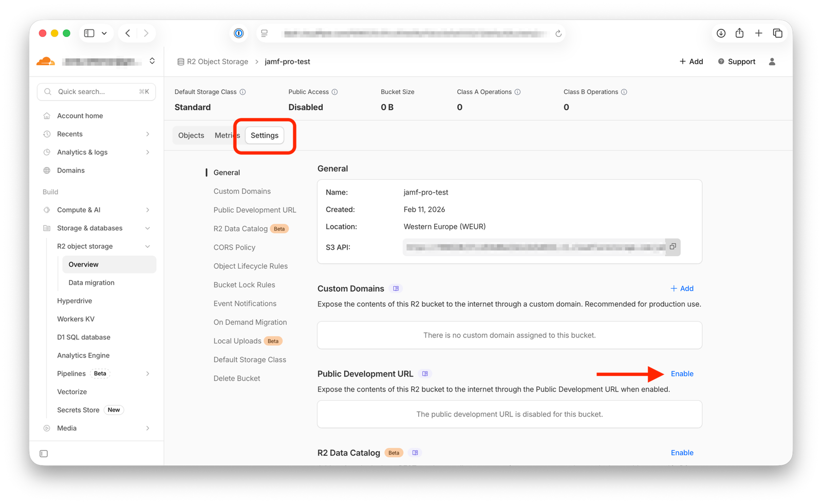Viewport: 822px width, 504px height.
Task: Focus the Quick search field
Action: pos(97,92)
